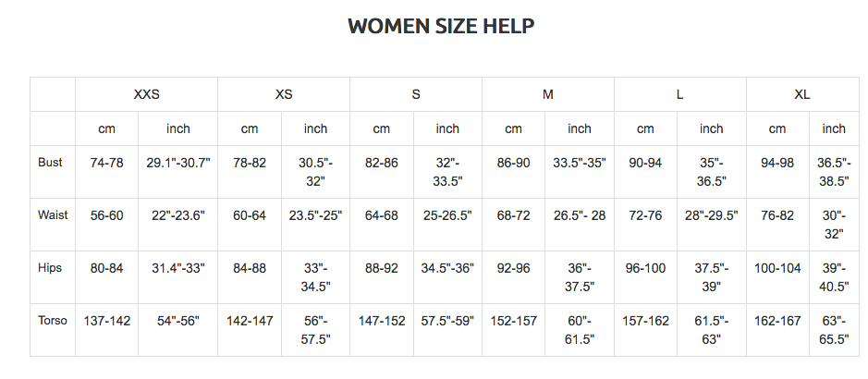This screenshot has width=868, height=379.
Task: Click the WOMEN SIZE HELP heading
Action: [x=441, y=26]
